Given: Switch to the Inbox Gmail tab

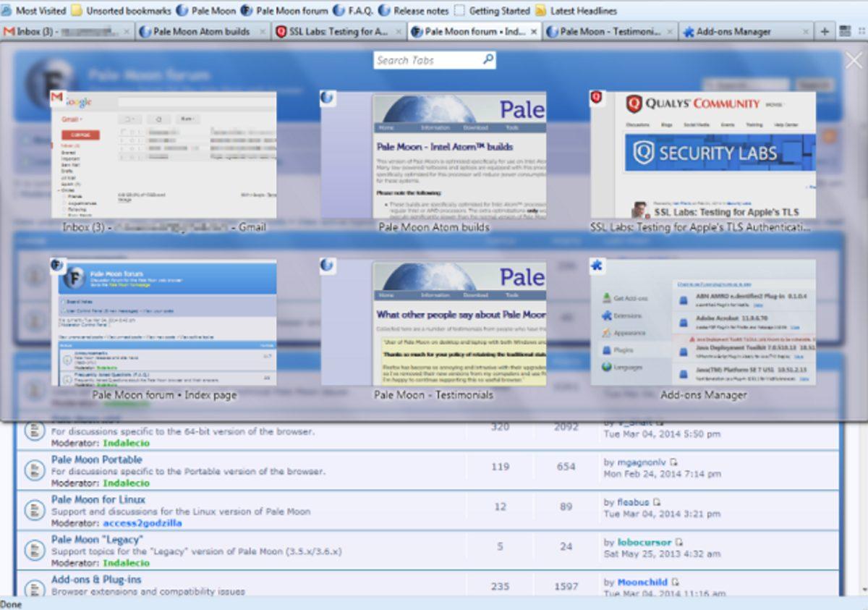Looking at the screenshot, I should tap(65, 32).
